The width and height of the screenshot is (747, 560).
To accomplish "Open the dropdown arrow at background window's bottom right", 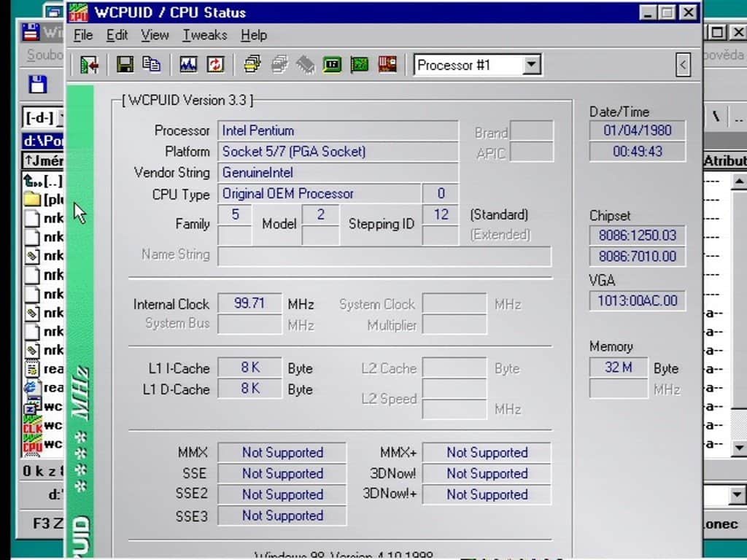I will click(737, 495).
